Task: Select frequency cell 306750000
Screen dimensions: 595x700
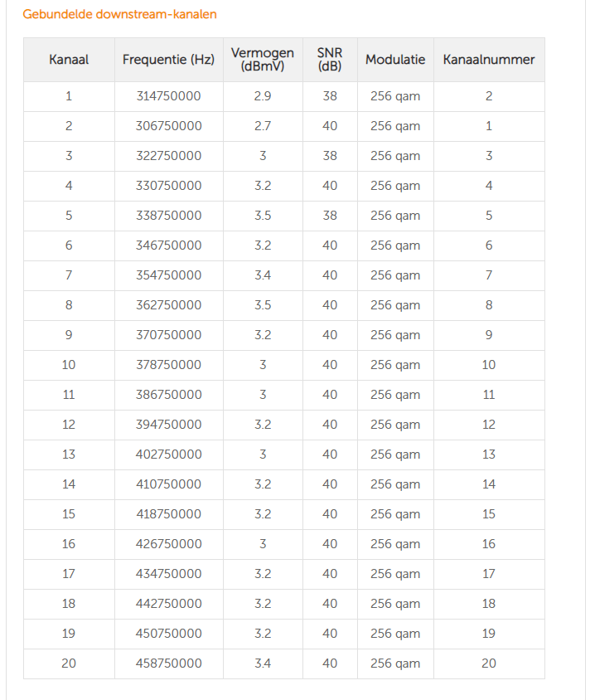Action: click(x=168, y=126)
